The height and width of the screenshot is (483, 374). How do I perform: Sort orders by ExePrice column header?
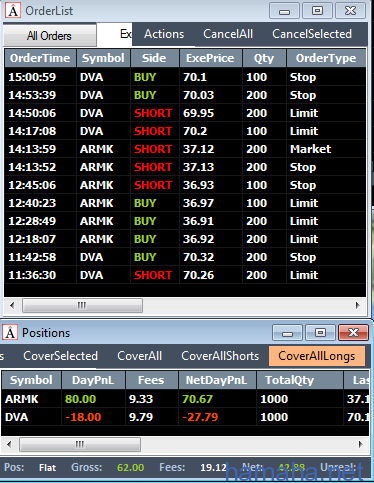pos(210,58)
